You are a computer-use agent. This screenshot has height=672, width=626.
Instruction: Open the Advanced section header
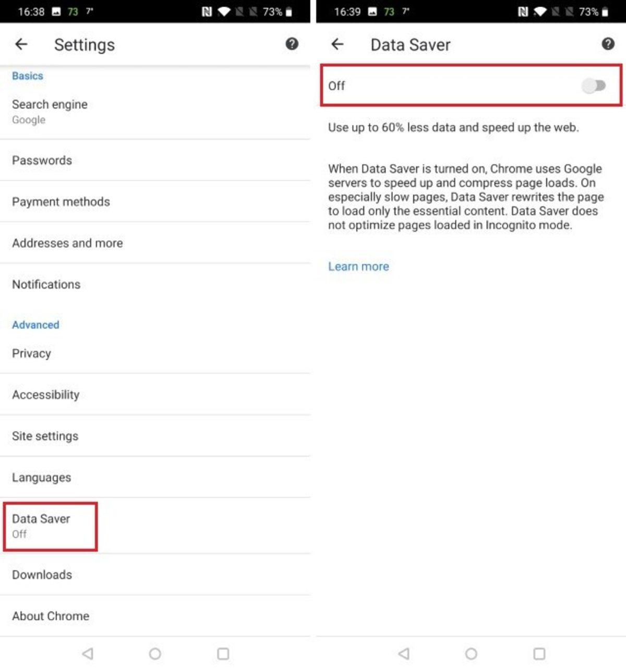(x=35, y=324)
